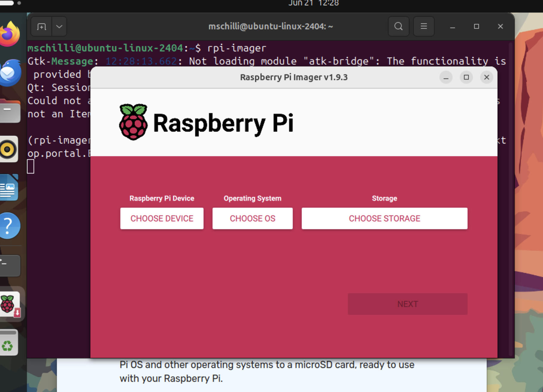Expand the terminal new-tab dropdown arrow

pyautogui.click(x=59, y=27)
